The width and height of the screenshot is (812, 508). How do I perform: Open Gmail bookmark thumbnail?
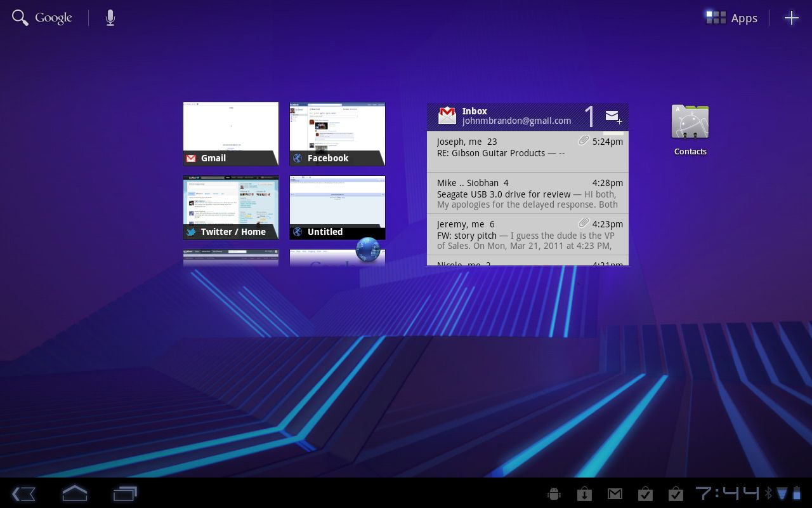(231, 134)
